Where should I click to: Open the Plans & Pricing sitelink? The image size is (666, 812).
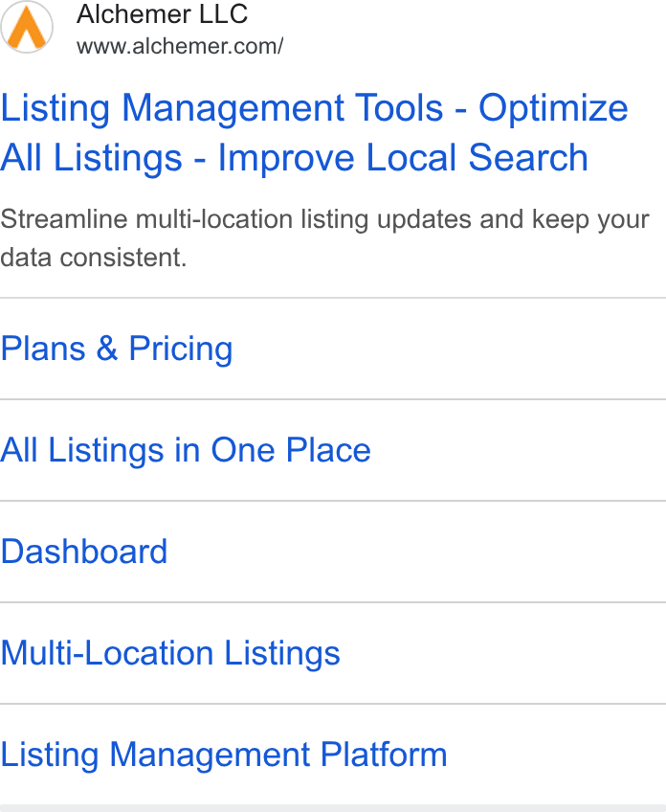pos(117,349)
